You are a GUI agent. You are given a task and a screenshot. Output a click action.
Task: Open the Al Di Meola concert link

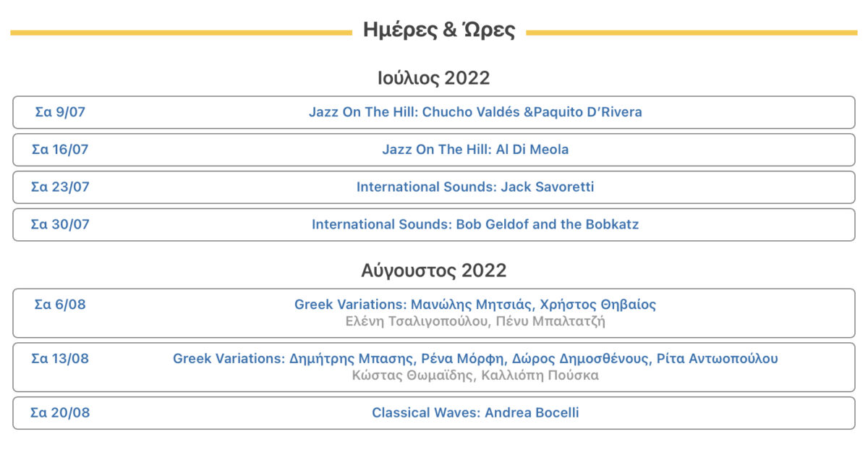[475, 150]
